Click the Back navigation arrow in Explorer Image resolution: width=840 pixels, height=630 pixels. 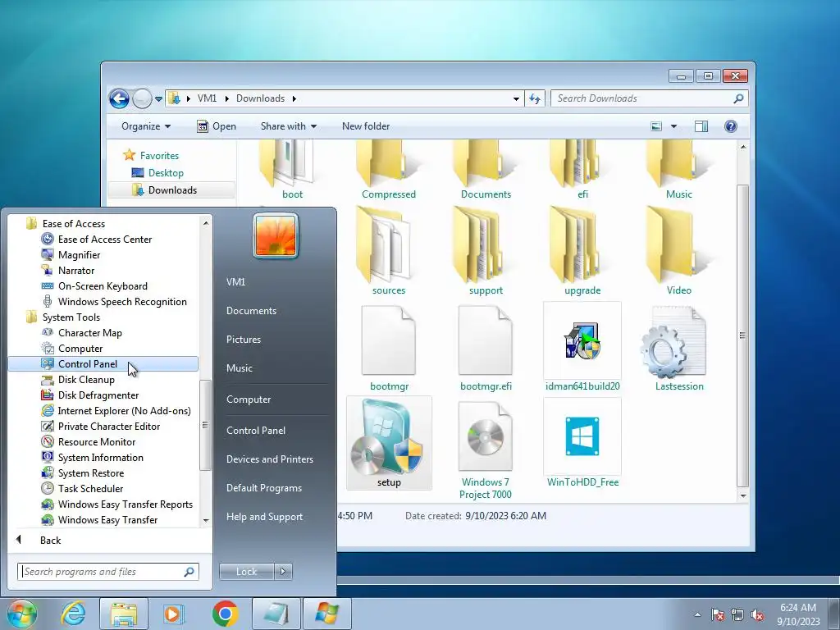119,98
